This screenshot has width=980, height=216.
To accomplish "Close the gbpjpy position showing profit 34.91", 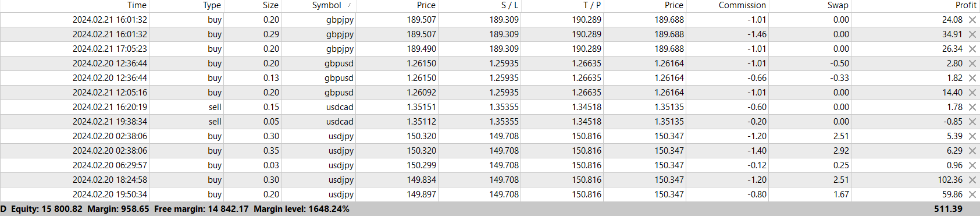I will click(972, 34).
